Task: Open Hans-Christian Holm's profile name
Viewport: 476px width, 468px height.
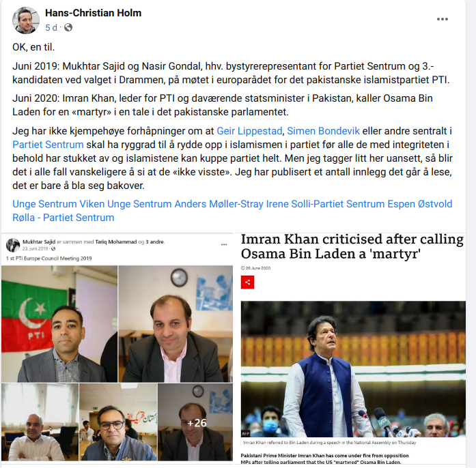Action: pos(93,13)
